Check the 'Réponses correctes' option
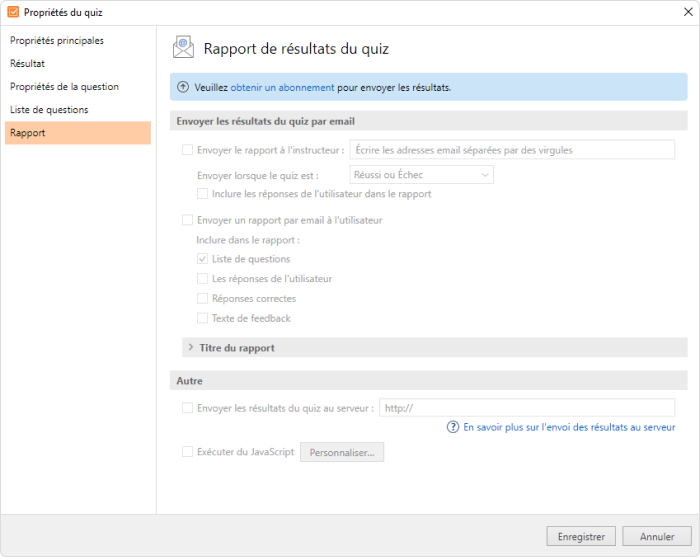The height and width of the screenshot is (557, 700). (x=203, y=298)
